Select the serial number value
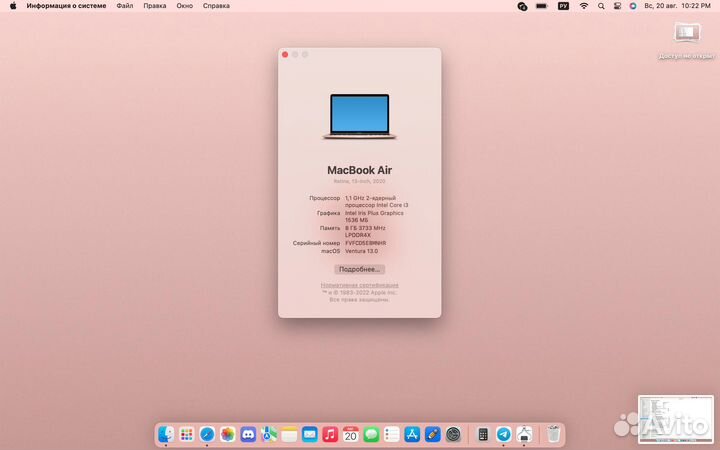The image size is (720, 450). tap(366, 243)
